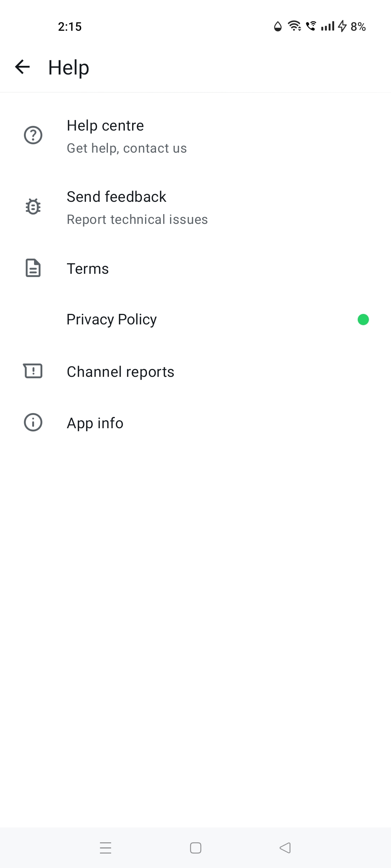Tap the back arrow icon
The width and height of the screenshot is (391, 868).
pos(22,67)
